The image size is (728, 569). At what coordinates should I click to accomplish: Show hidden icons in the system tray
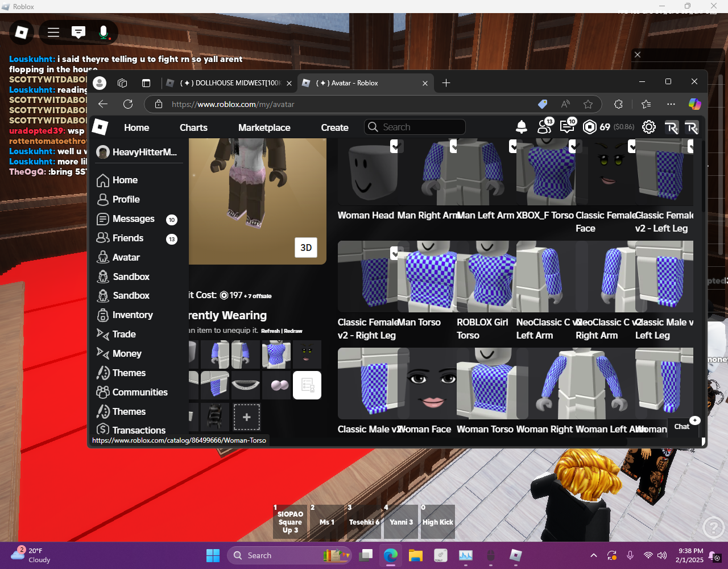[594, 555]
